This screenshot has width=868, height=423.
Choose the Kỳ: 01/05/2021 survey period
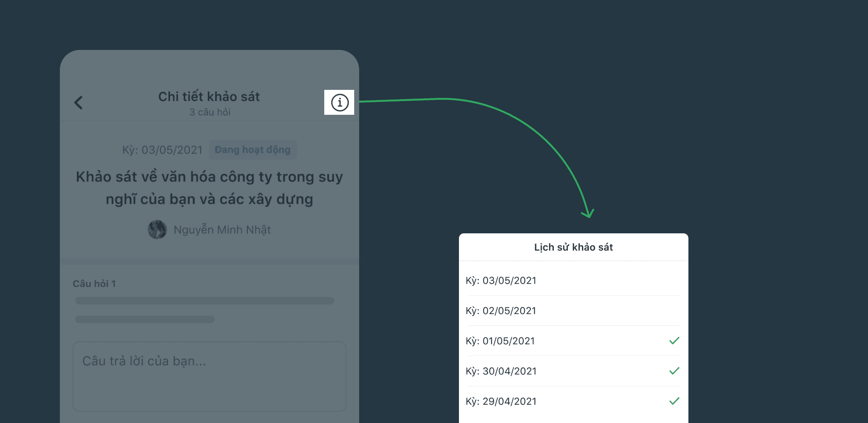574,341
